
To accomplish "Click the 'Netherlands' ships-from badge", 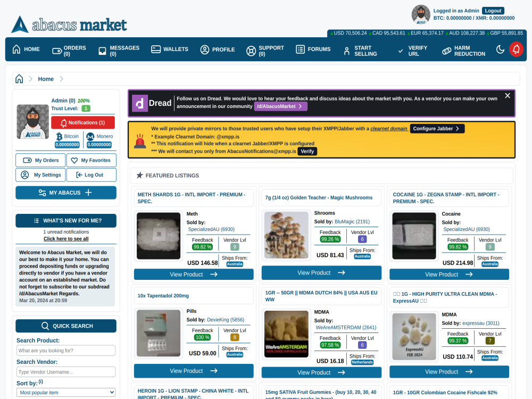I will (362, 362).
